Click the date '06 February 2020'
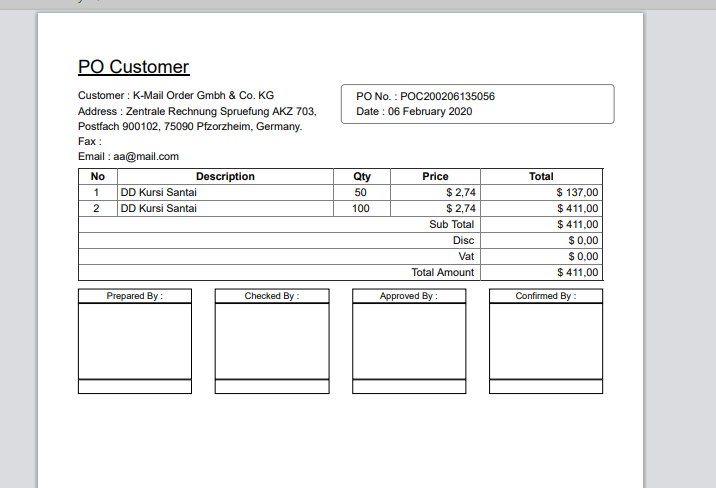Screen dimensions: 716x488 [x=430, y=111]
